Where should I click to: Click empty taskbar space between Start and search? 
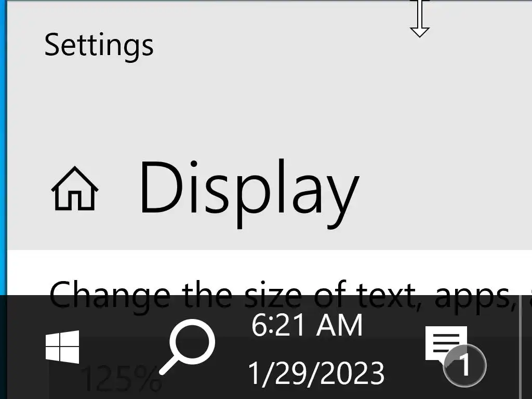click(x=119, y=347)
